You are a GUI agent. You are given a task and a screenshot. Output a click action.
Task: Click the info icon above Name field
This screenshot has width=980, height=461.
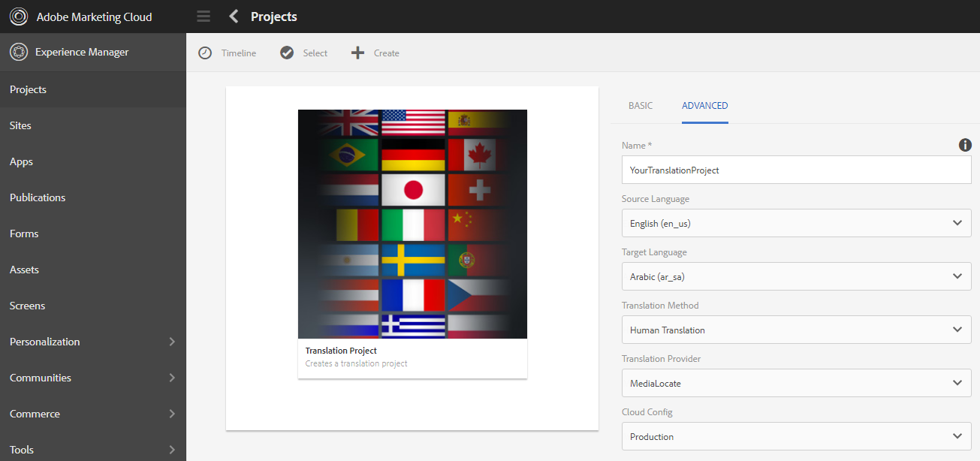pyautogui.click(x=965, y=145)
